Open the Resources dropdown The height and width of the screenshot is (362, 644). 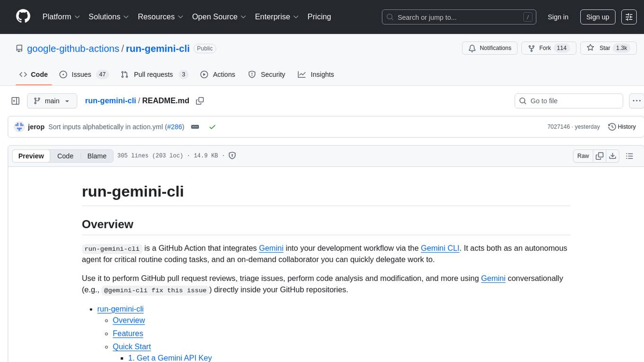point(161,17)
